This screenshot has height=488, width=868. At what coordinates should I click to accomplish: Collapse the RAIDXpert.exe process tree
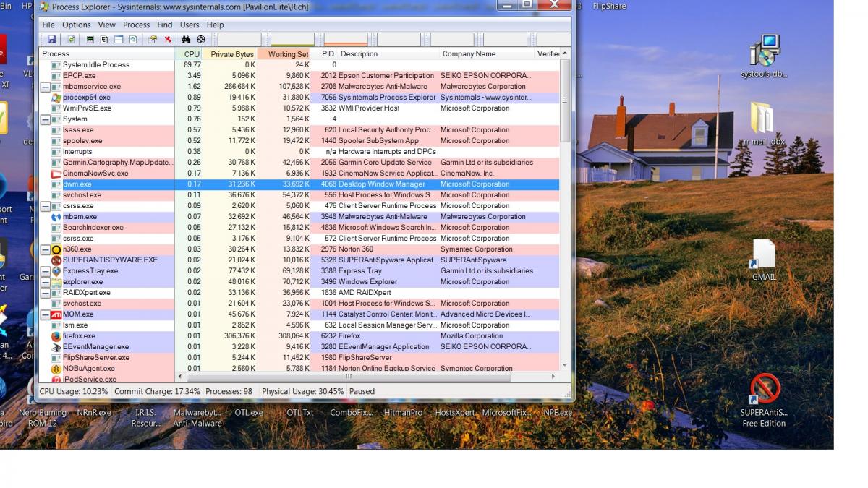[x=45, y=293]
